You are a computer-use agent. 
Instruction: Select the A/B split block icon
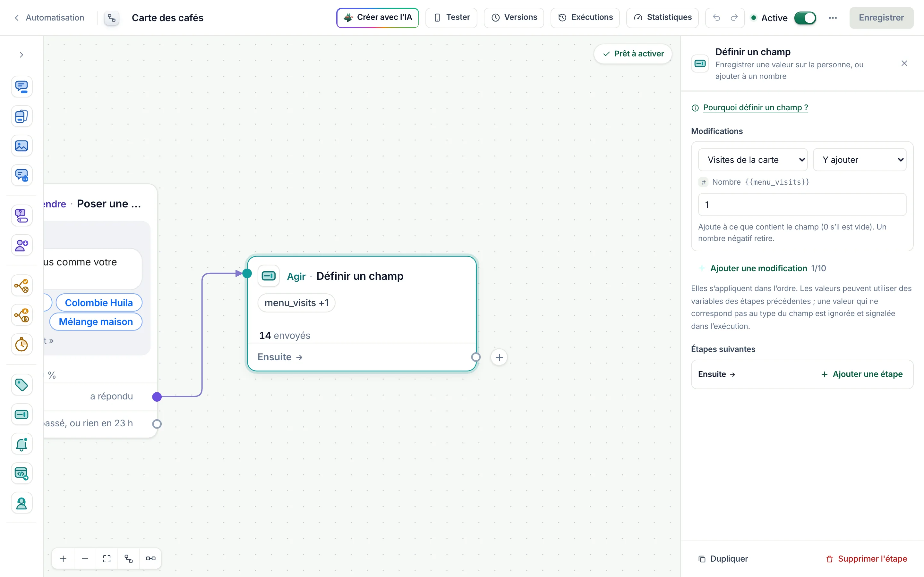tap(21, 315)
